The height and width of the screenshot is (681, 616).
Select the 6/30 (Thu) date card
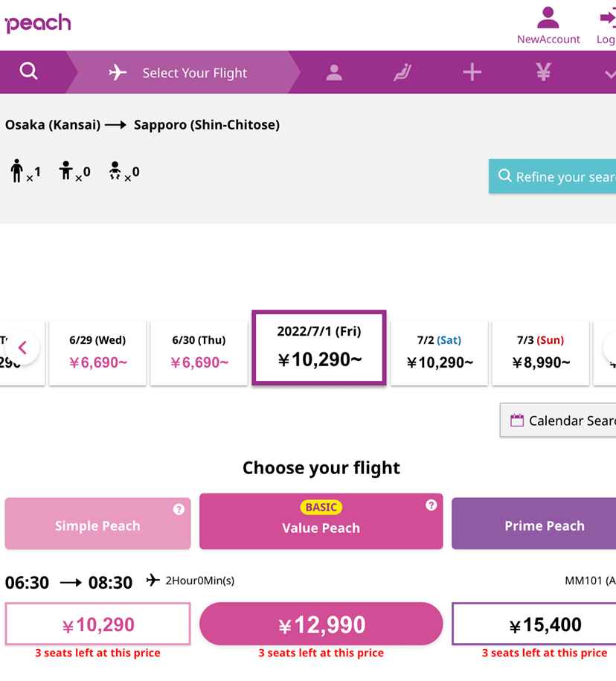click(199, 353)
